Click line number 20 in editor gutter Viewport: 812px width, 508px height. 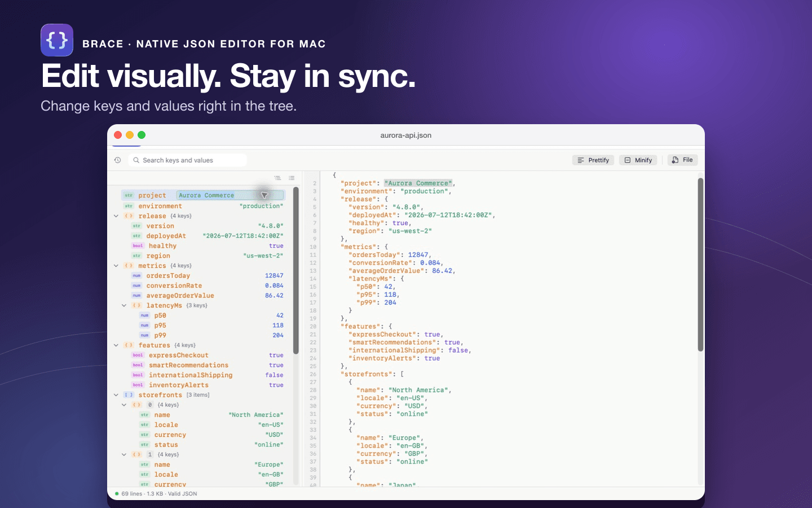pos(313,327)
